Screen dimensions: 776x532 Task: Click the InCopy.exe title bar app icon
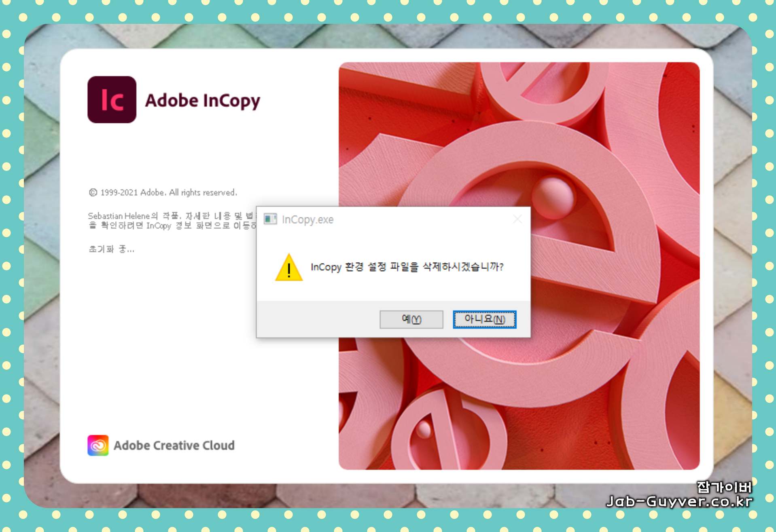(270, 219)
